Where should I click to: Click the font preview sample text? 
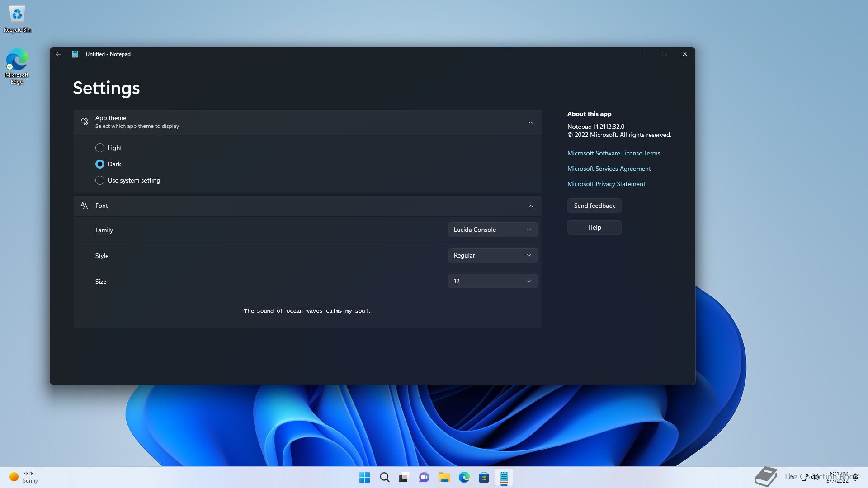click(307, 311)
